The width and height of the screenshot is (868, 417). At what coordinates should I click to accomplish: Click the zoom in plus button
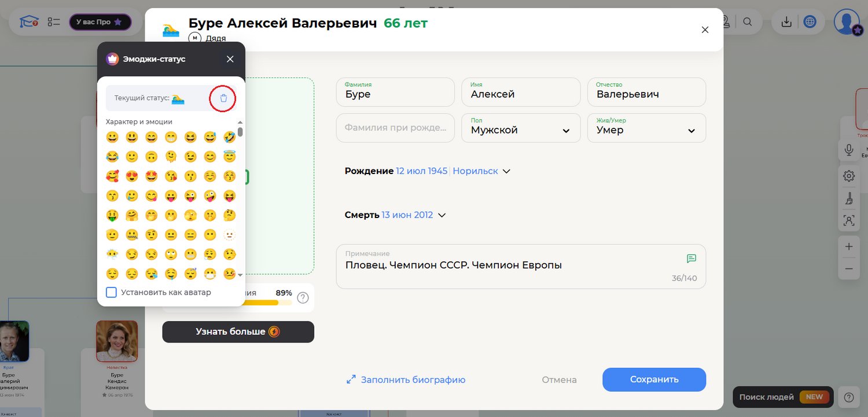click(849, 246)
